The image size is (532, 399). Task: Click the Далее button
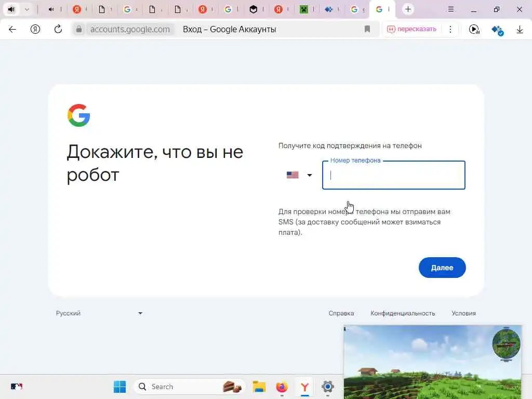coord(442,268)
